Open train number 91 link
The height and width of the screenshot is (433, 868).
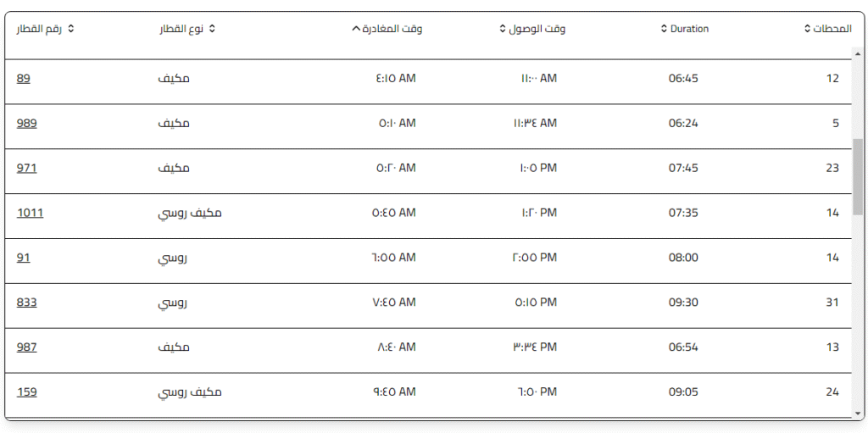(24, 258)
